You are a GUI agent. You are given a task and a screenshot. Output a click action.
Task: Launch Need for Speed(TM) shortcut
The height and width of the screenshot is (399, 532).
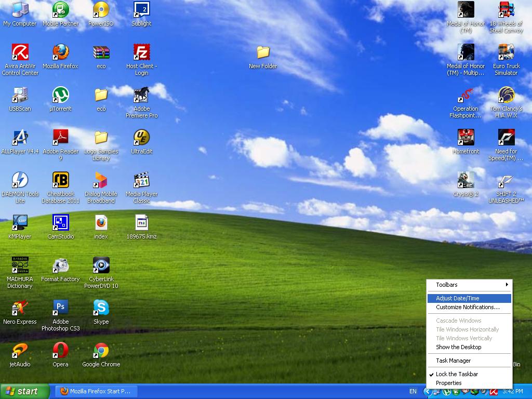click(x=506, y=145)
